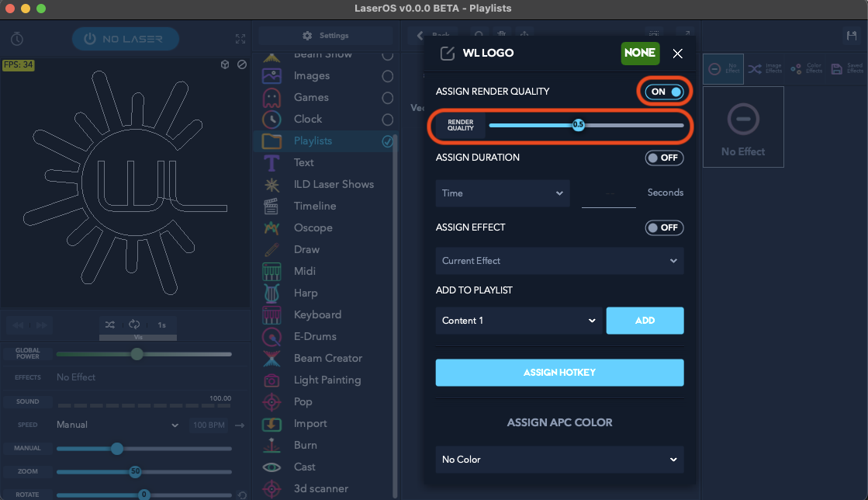
Task: Open the Games app icon
Action: tap(271, 98)
